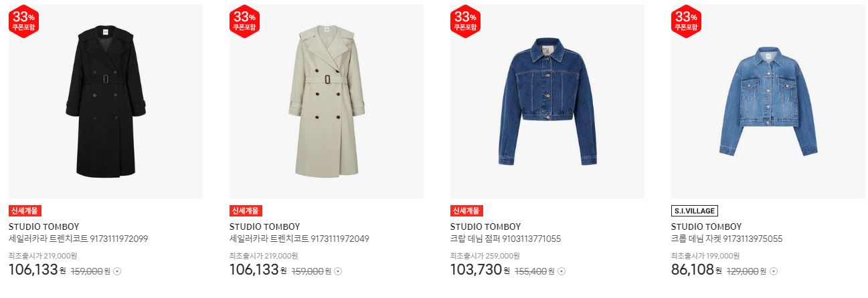Open the beige sailor collar trench coat image
The width and height of the screenshot is (868, 298).
[327, 102]
